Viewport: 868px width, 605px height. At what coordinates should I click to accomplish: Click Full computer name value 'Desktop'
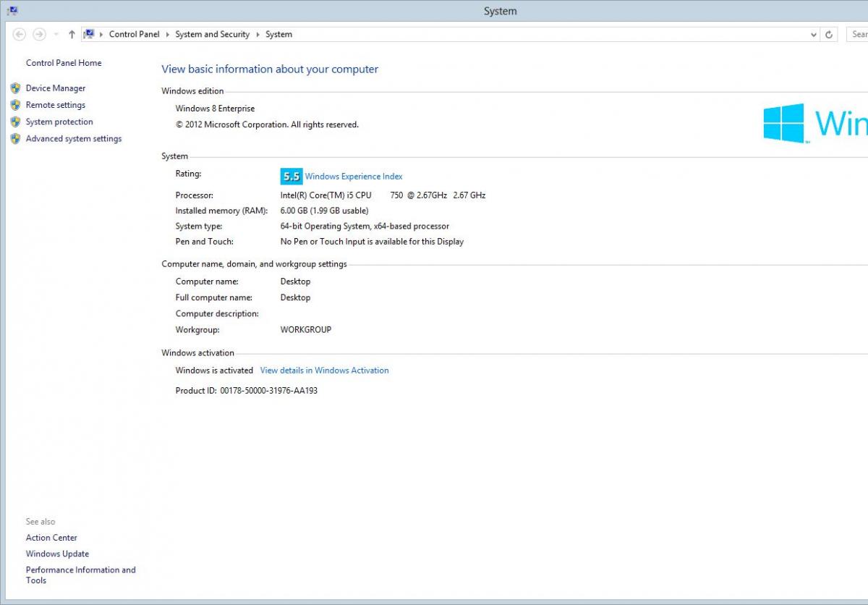pyautogui.click(x=295, y=297)
